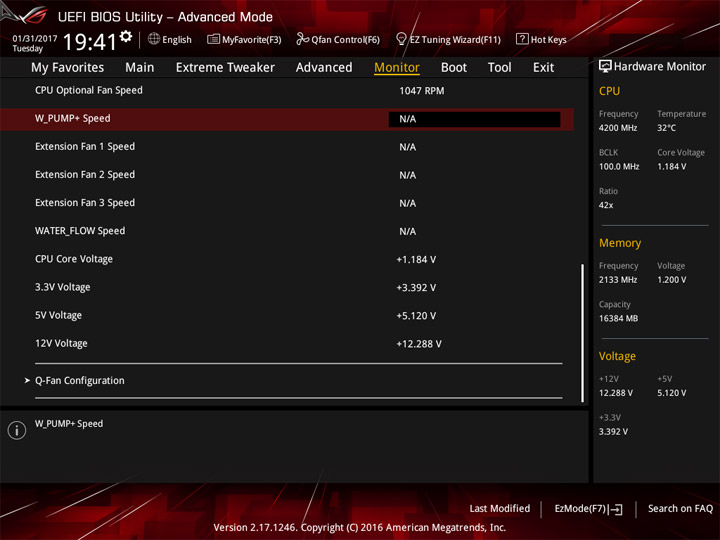
Task: Click the Q-Fan Configuration arrow marker
Action: pos(27,380)
